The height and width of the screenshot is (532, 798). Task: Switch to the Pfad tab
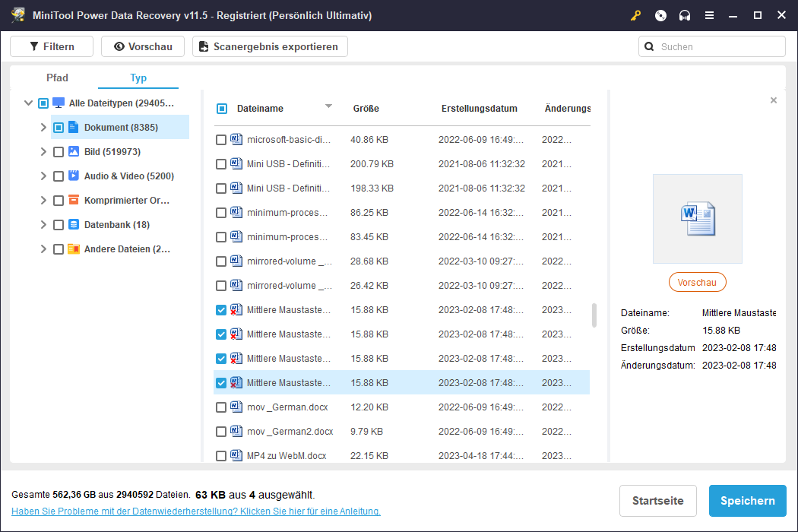(x=57, y=78)
